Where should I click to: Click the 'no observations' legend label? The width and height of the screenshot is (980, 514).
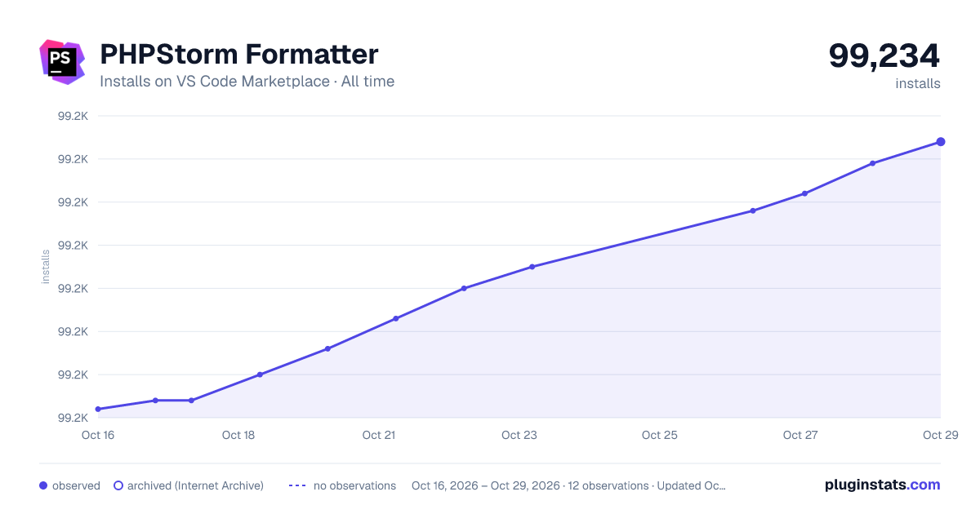(x=354, y=485)
